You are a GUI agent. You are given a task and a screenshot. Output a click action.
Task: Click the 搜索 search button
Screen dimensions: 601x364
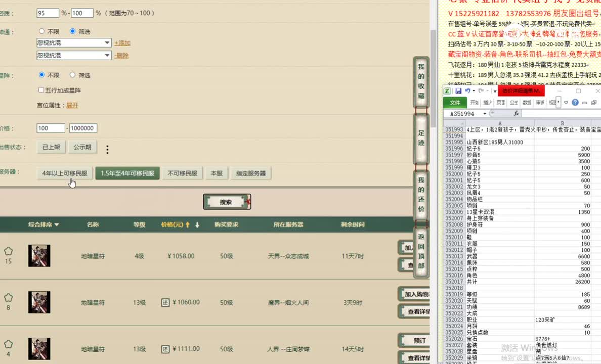pyautogui.click(x=227, y=201)
